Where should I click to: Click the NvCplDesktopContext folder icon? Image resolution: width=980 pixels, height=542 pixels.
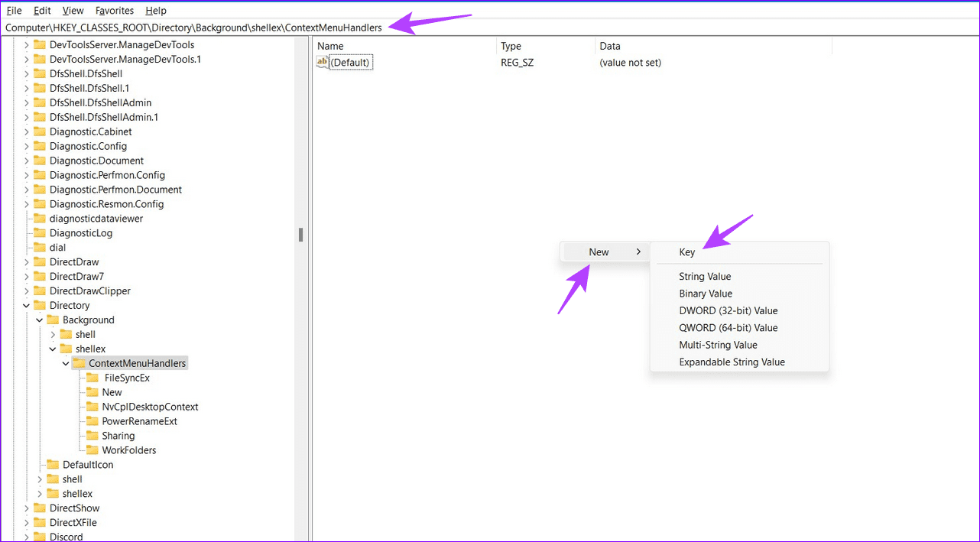pos(92,407)
